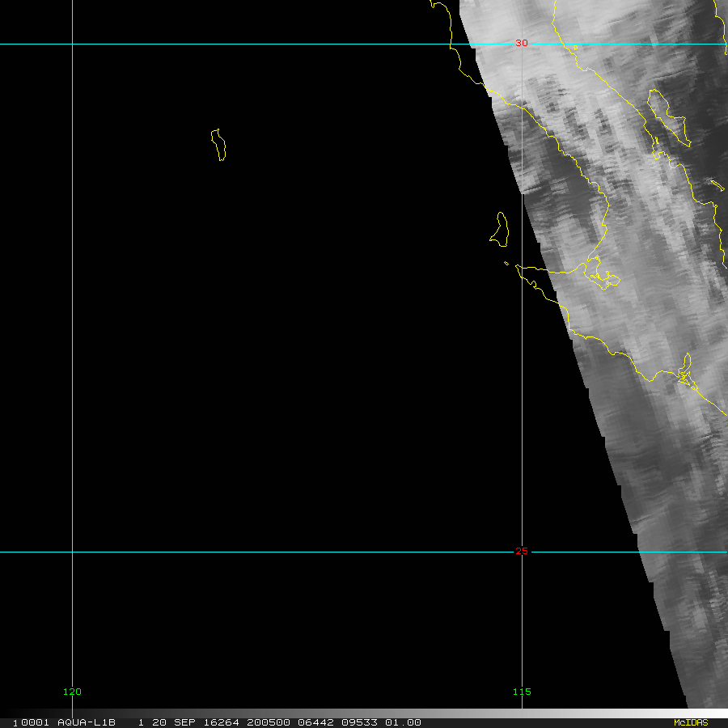Click the McIDAS label in status bar
The width and height of the screenshot is (728, 728).
click(x=690, y=722)
